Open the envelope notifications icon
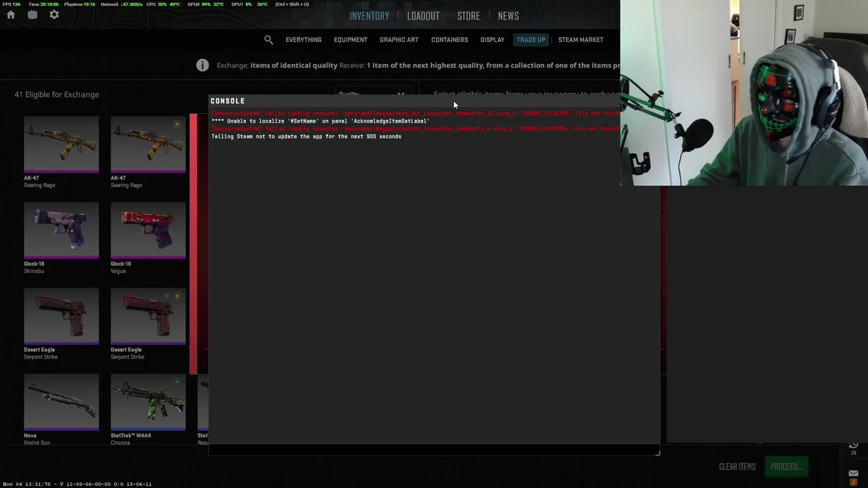This screenshot has height=488, width=868. pos(853,474)
